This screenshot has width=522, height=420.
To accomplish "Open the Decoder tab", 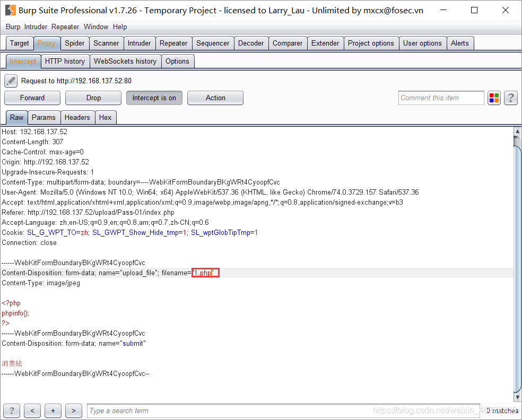I will [251, 43].
